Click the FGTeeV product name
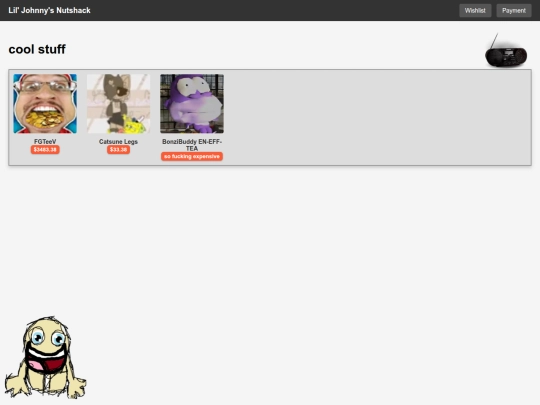The height and width of the screenshot is (405, 540). [45, 142]
